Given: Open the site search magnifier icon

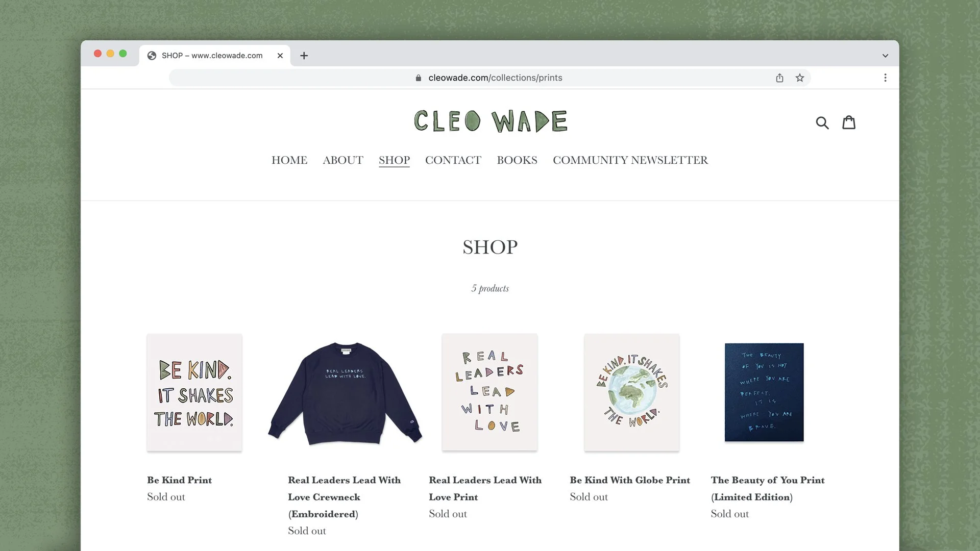Looking at the screenshot, I should [822, 122].
